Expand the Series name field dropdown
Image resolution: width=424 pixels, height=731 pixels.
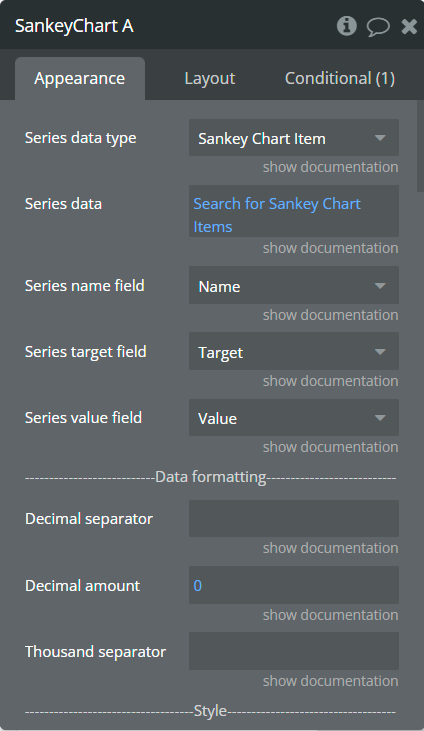tap(294, 285)
